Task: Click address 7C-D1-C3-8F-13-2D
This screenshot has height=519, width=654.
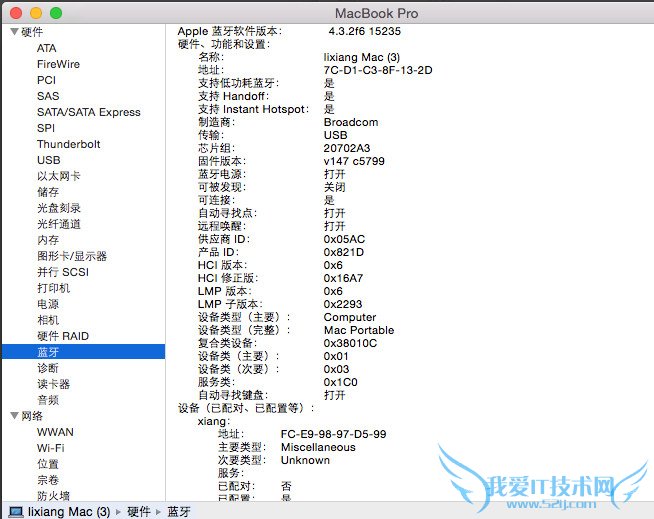Action: point(378,70)
